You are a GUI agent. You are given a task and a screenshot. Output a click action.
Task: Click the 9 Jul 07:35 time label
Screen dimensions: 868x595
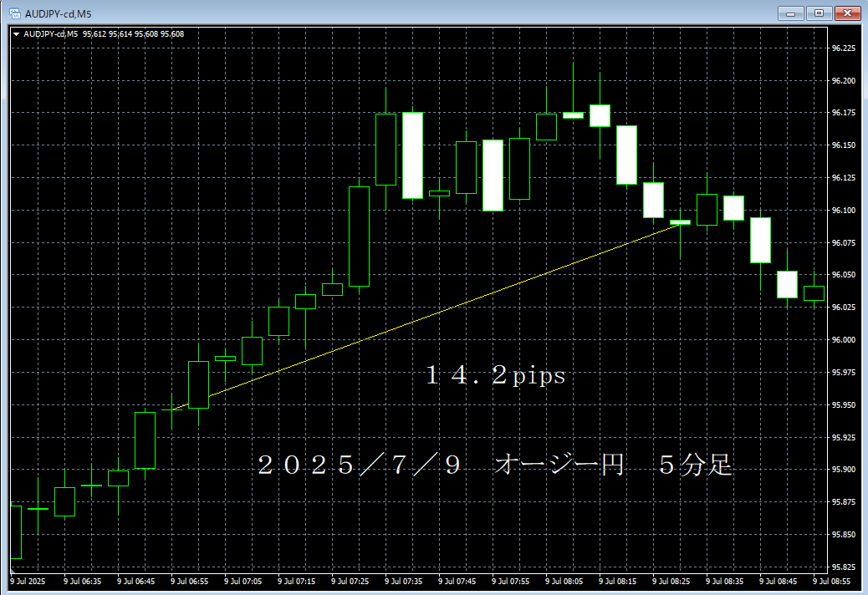404,581
